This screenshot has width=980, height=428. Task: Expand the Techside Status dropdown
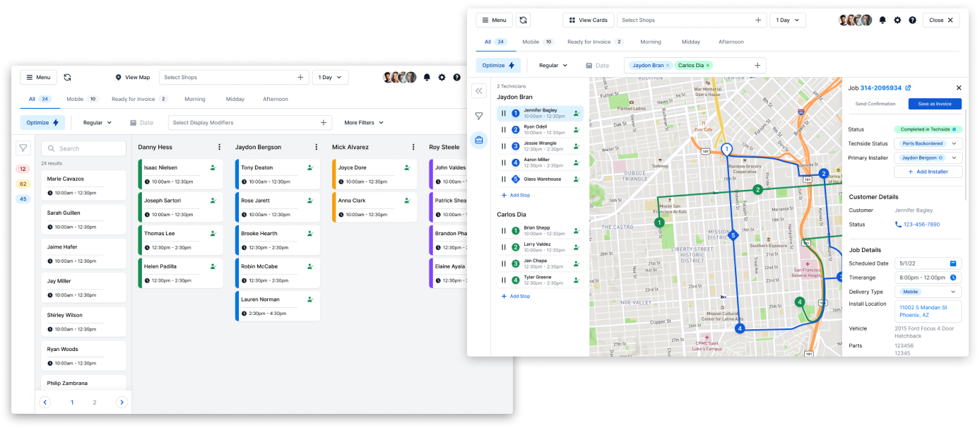click(954, 143)
